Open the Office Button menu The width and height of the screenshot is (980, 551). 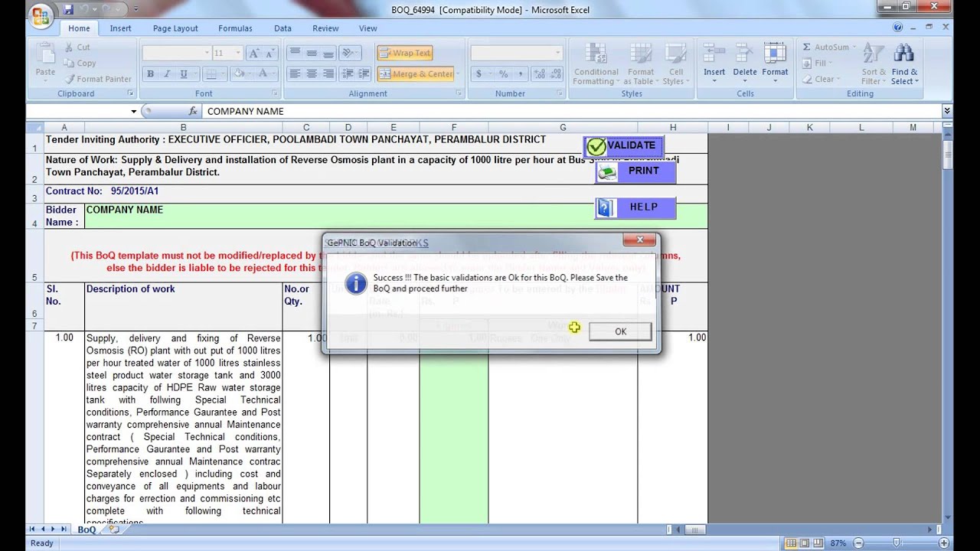41,14
